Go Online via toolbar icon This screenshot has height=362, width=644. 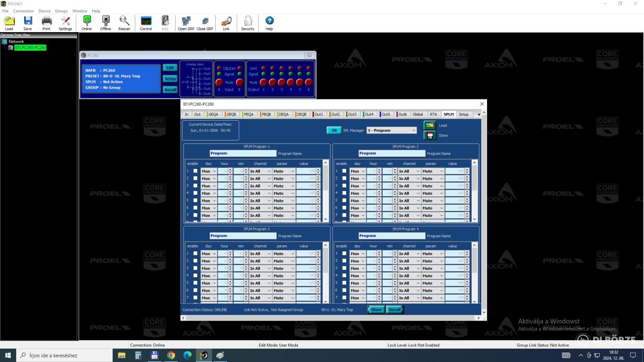pos(87,23)
